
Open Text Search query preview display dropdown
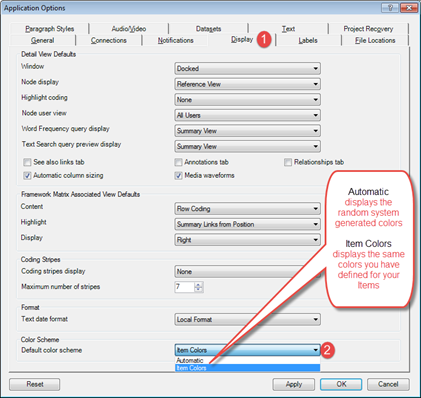[x=247, y=146]
